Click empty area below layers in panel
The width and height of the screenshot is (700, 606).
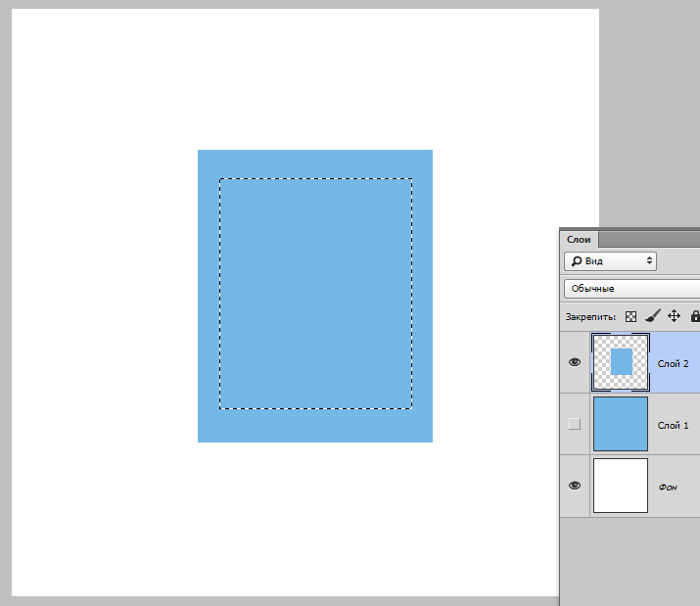pos(631,558)
